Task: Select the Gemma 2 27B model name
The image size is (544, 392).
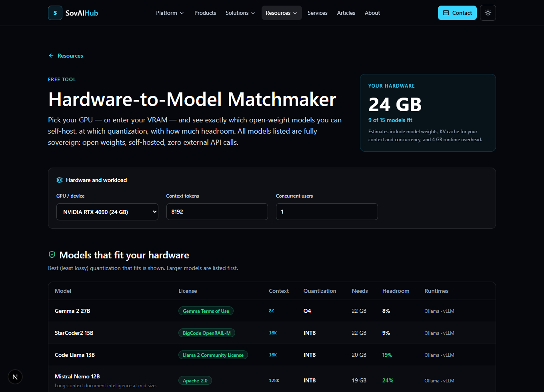Action: coord(72,311)
